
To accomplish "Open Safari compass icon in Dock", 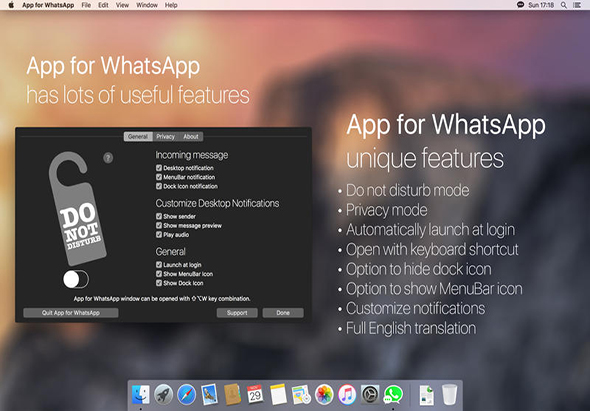I will point(186,394).
